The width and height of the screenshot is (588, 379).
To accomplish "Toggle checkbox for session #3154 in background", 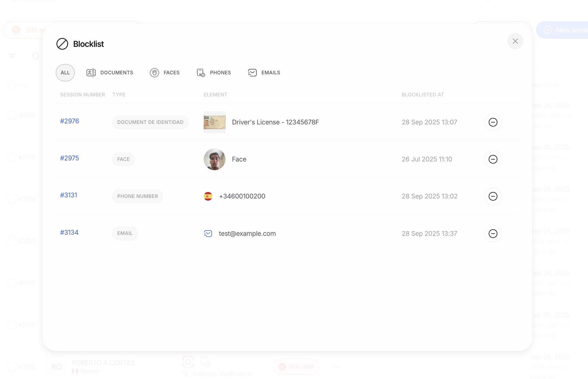I will [x=12, y=199].
